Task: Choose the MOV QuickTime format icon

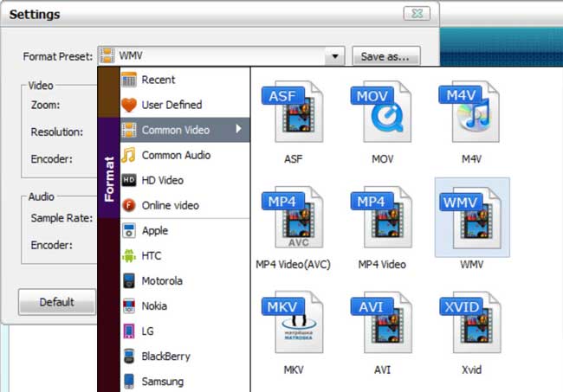Action: click(381, 112)
